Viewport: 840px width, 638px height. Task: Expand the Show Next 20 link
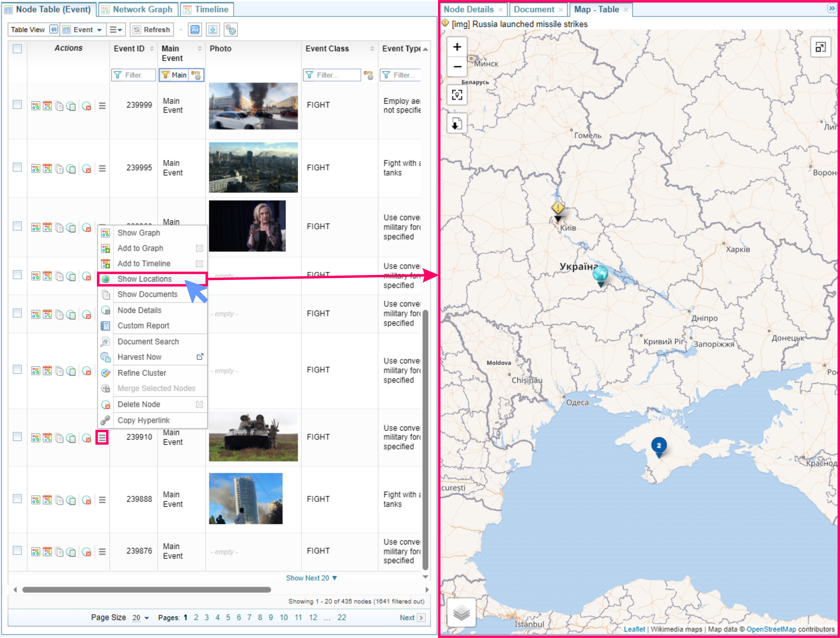click(311, 578)
